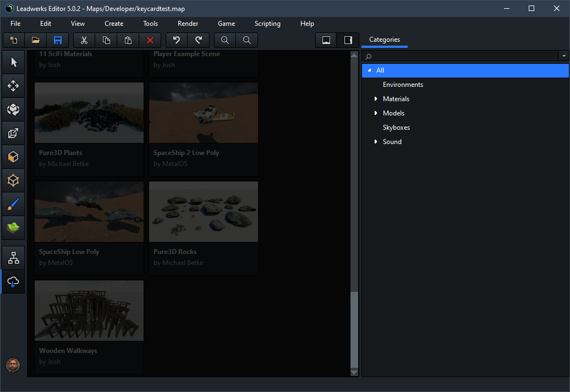
Task: Open the Scripting menu
Action: [267, 24]
